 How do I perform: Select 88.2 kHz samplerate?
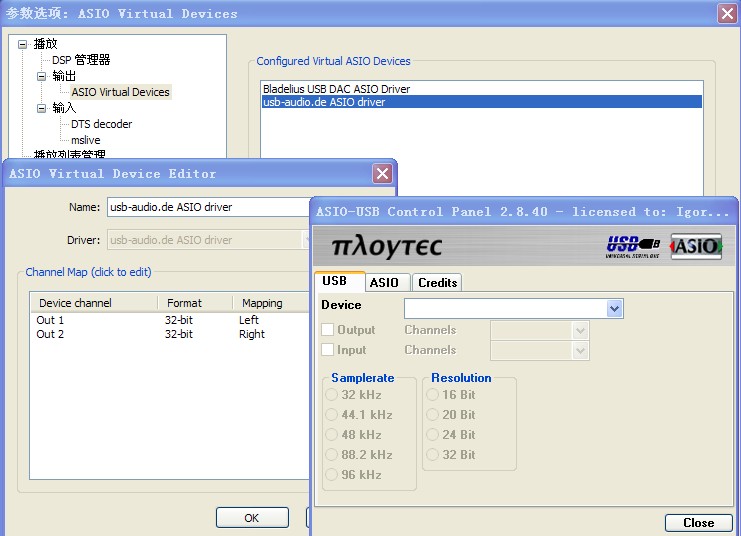point(331,455)
